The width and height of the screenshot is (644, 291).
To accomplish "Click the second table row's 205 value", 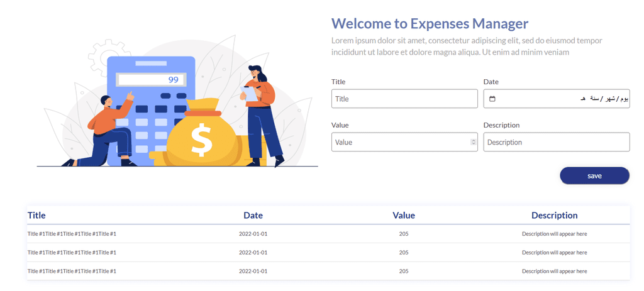I will click(x=404, y=253).
